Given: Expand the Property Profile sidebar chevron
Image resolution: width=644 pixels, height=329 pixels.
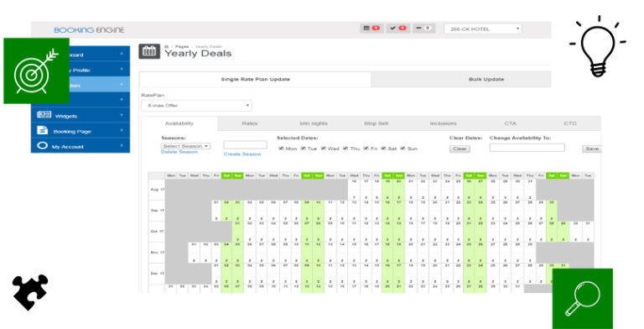Looking at the screenshot, I should tap(122, 69).
